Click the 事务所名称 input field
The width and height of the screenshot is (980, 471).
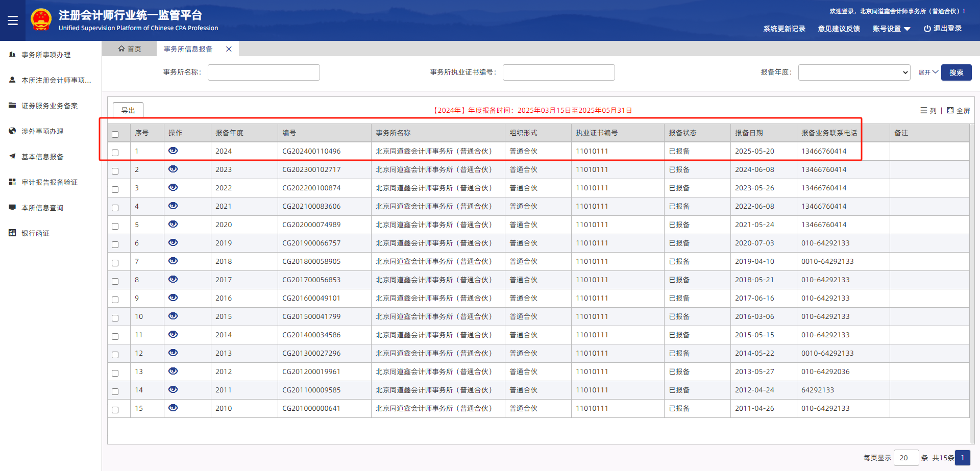263,72
